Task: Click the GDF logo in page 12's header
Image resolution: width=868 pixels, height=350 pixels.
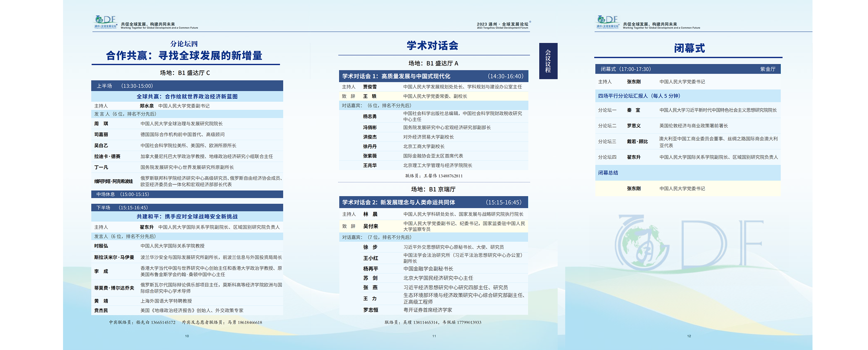Action: [607, 22]
